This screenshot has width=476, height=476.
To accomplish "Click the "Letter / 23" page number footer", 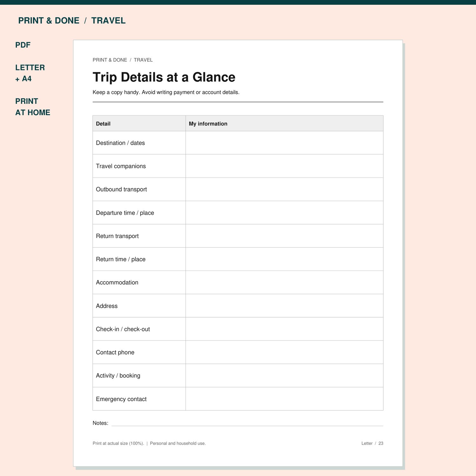I will coord(372,443).
